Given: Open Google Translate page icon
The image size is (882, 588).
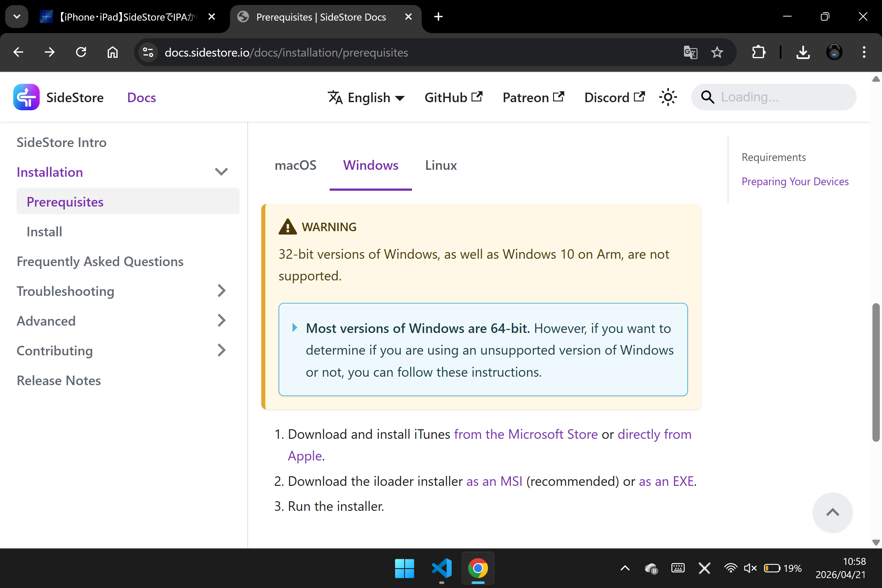Looking at the screenshot, I should pos(691,52).
